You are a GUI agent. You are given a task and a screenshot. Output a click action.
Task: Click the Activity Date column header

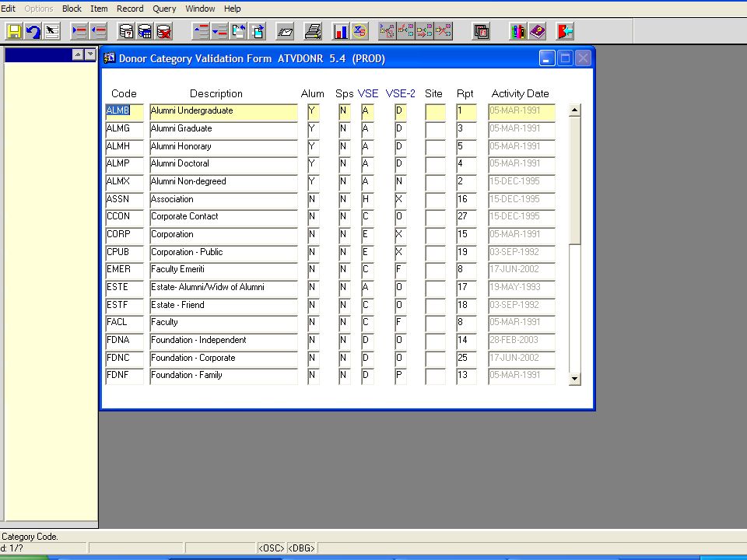[521, 94]
